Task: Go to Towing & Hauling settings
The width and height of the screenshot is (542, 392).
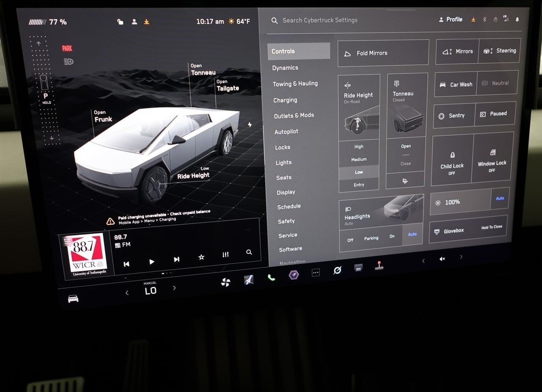Action: point(295,84)
